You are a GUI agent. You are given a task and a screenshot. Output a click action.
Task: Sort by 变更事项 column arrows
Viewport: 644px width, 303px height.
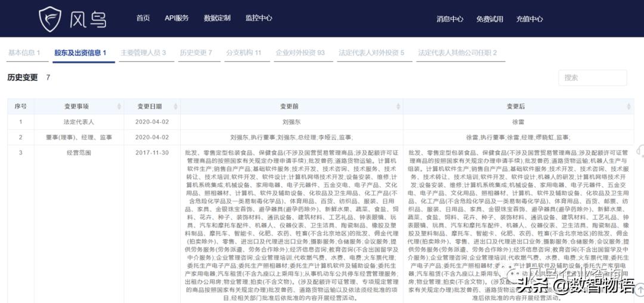119,106
